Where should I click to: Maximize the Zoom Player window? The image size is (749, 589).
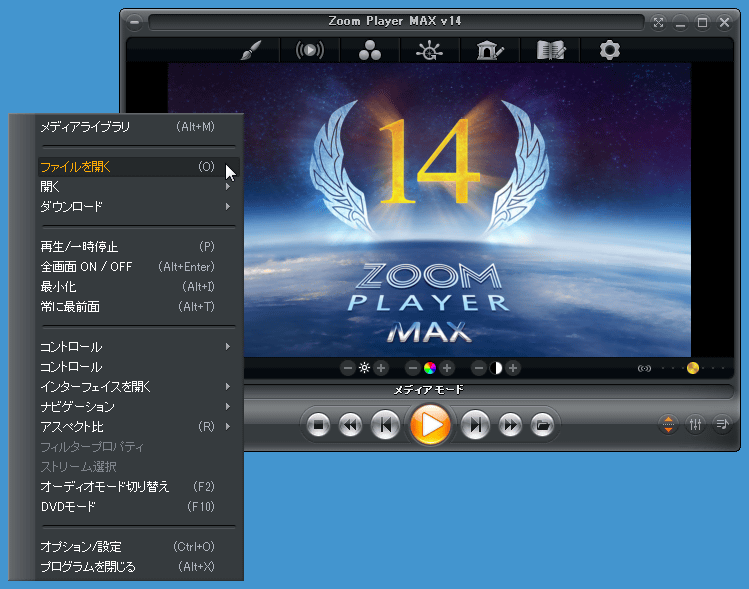pyautogui.click(x=702, y=22)
